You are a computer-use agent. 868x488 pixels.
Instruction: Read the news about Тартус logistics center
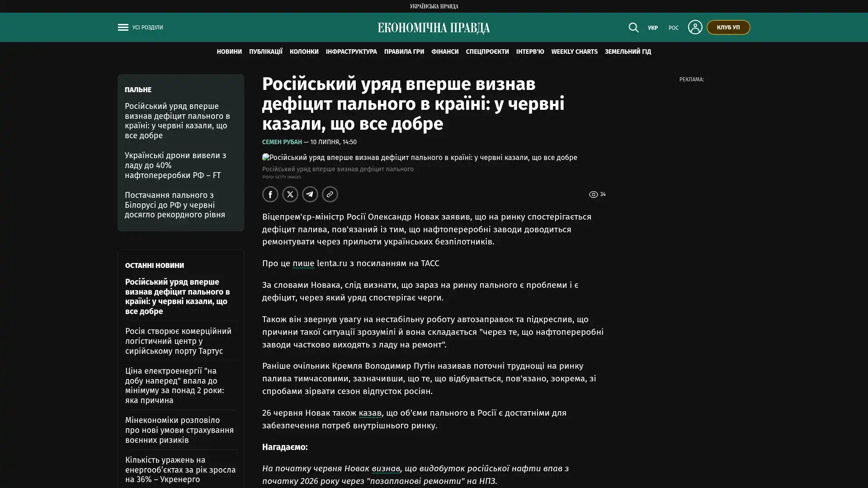tap(178, 341)
